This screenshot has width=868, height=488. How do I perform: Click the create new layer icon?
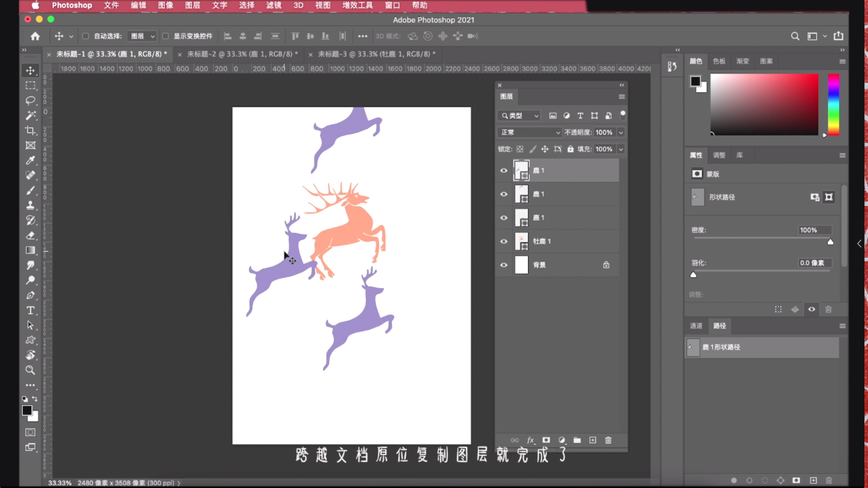coord(593,440)
